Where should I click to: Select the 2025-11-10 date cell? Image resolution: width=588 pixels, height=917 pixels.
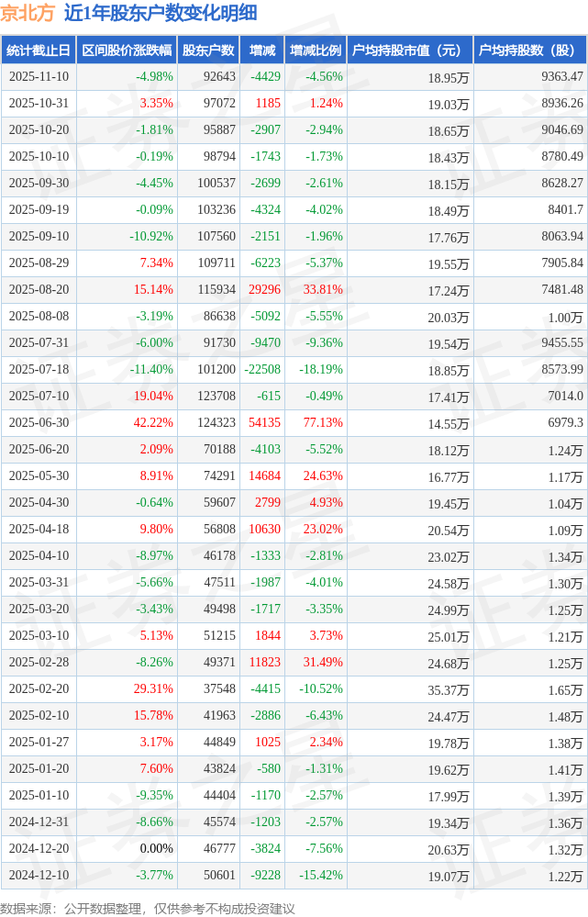(39, 77)
